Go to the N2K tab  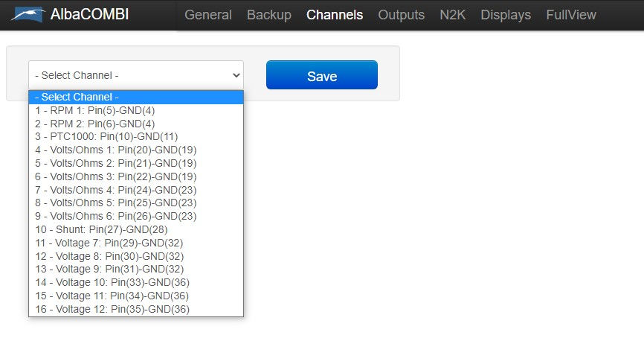(452, 15)
